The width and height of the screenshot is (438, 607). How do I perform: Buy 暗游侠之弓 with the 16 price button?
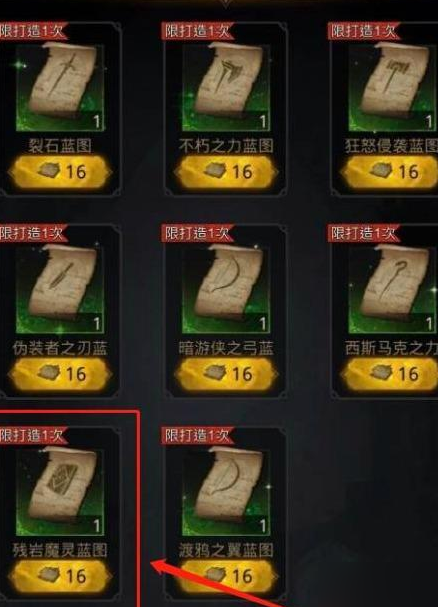pyautogui.click(x=226, y=374)
